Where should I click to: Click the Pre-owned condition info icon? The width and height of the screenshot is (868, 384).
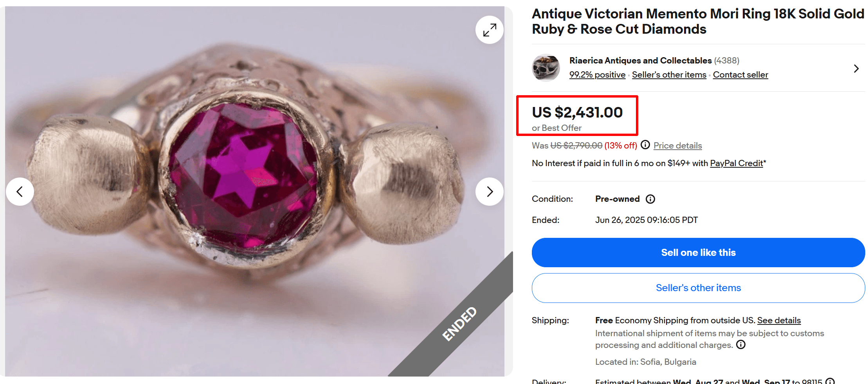pyautogui.click(x=650, y=199)
